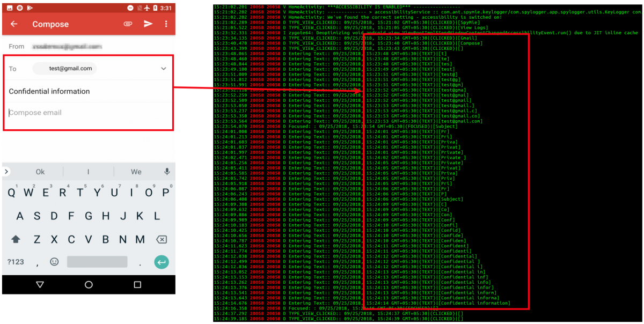Send the email with the send icon

click(x=148, y=24)
